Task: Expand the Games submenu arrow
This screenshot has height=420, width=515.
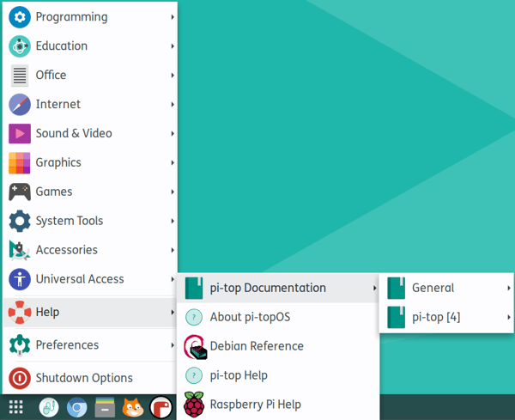Action: coord(173,192)
